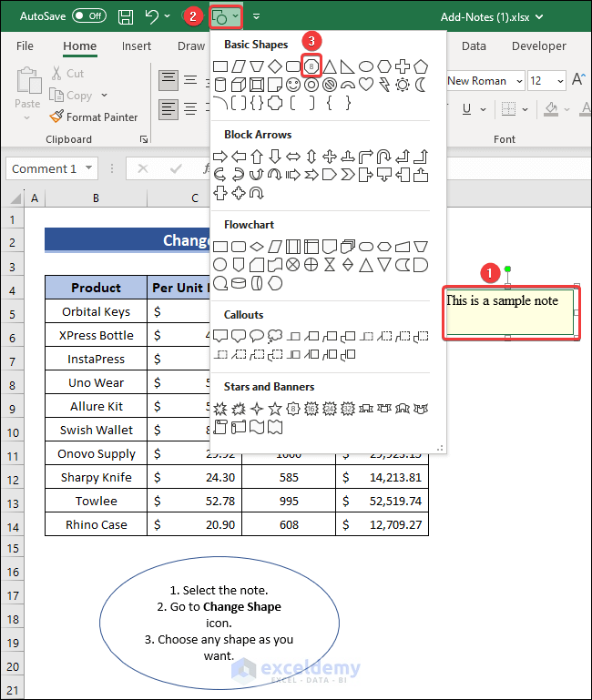Viewport: 592px width, 700px height.
Task: Choose the Flowchart Summing Junction shape
Action: [x=292, y=265]
